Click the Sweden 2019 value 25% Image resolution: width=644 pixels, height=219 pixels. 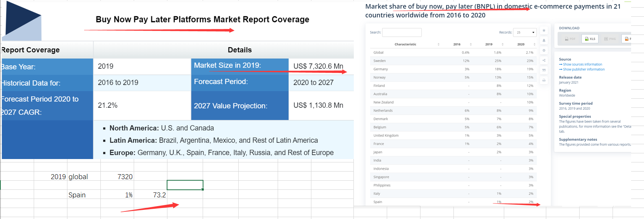pos(498,61)
